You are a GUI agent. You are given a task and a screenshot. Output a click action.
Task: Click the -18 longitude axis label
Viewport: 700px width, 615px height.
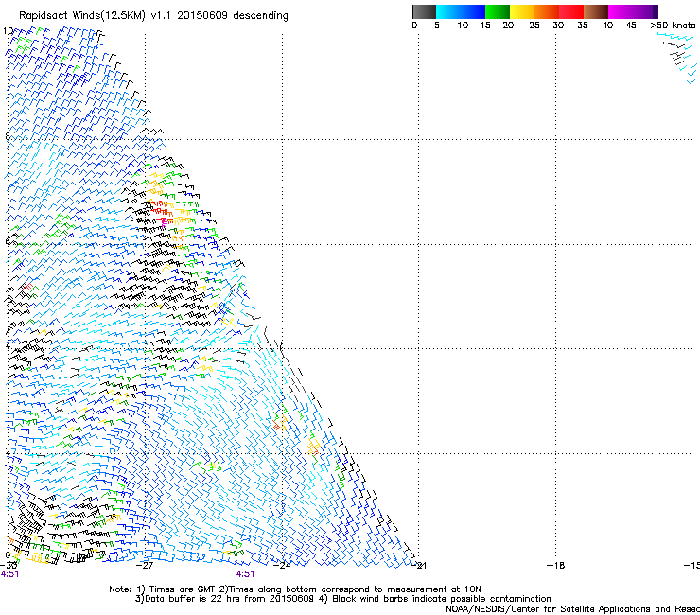(556, 566)
